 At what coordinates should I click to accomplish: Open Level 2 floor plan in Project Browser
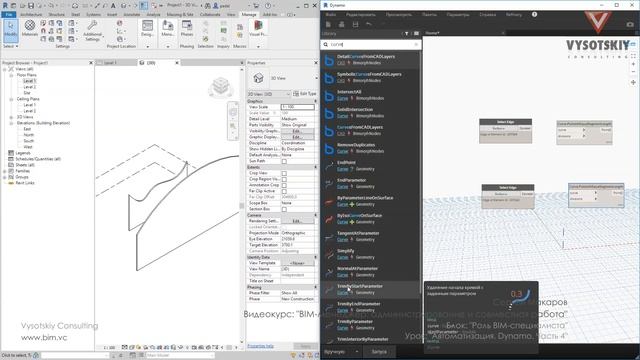[29, 87]
